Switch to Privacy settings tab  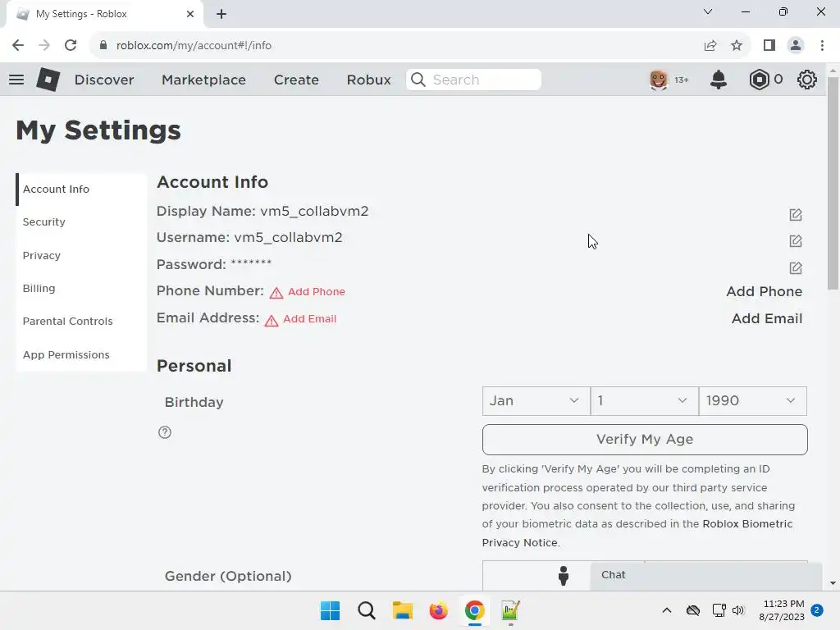[x=81, y=256]
